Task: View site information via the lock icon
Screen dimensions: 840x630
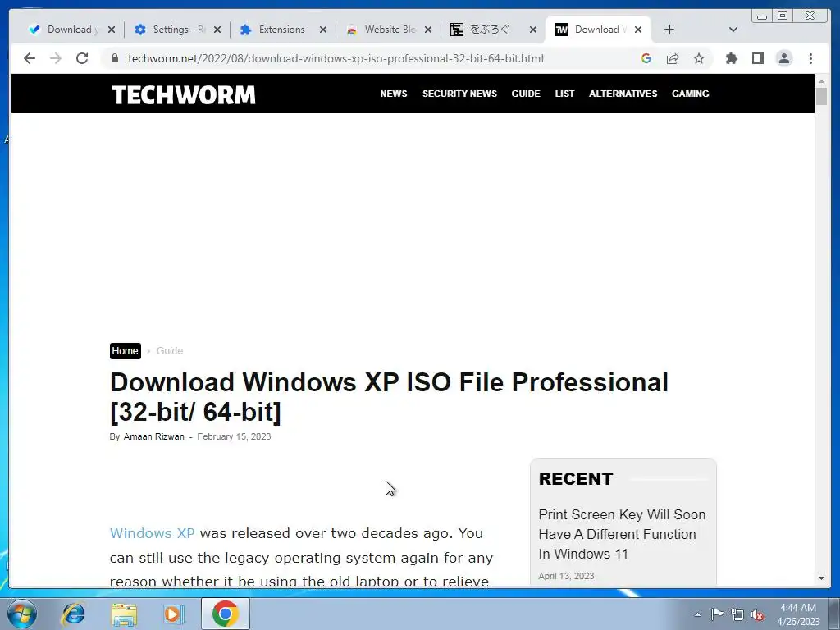Action: [x=114, y=58]
